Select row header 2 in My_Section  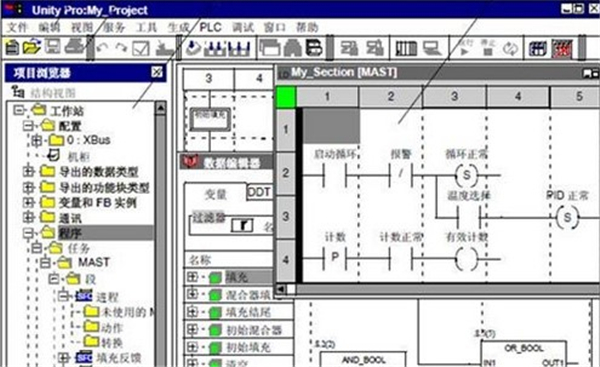tap(286, 173)
